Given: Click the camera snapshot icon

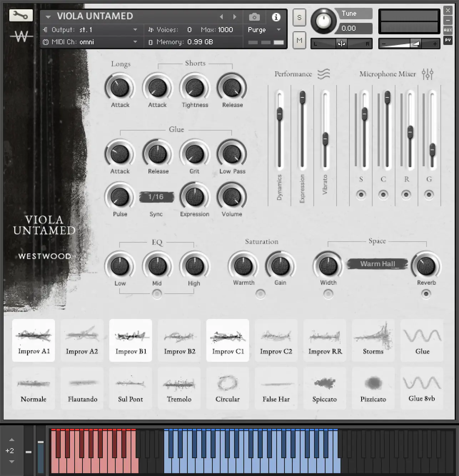Looking at the screenshot, I should click(254, 17).
